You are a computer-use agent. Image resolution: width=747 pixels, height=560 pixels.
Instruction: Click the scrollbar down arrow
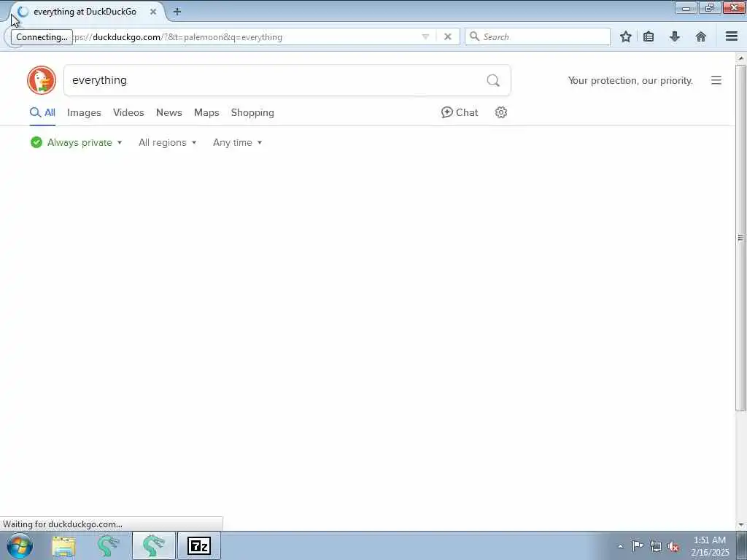(740, 525)
